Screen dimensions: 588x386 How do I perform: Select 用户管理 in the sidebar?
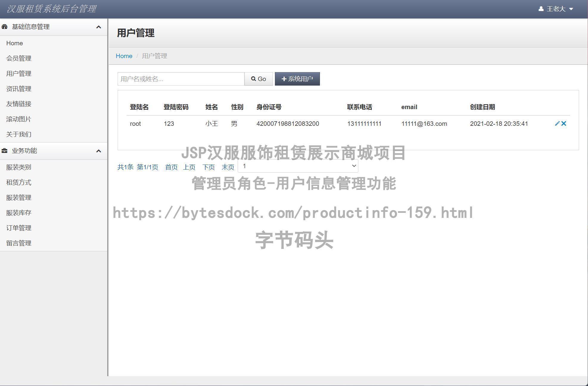click(19, 74)
